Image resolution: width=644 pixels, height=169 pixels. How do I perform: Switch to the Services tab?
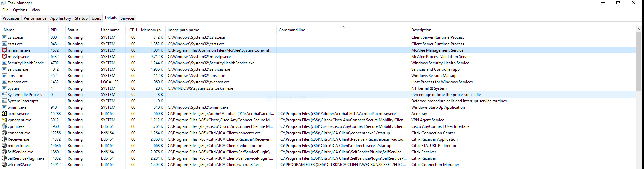pyautogui.click(x=128, y=18)
